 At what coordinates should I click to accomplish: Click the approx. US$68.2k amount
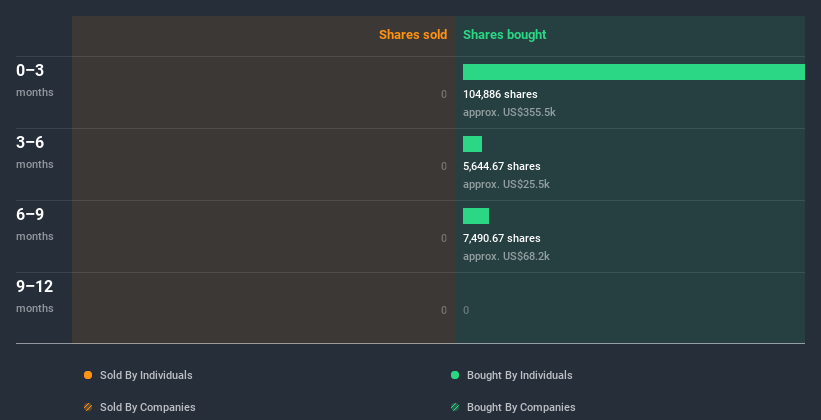coord(506,256)
